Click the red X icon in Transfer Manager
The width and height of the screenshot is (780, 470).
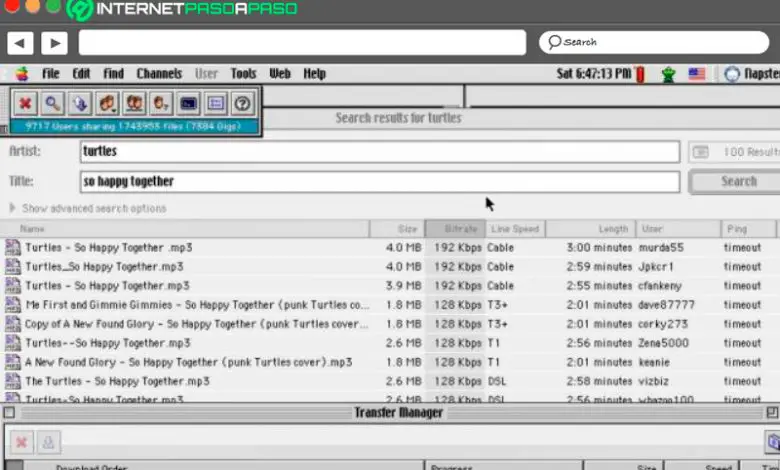click(21, 442)
